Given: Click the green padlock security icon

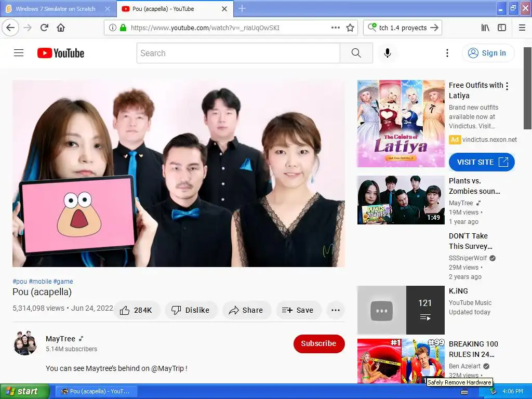Looking at the screenshot, I should tap(123, 28).
